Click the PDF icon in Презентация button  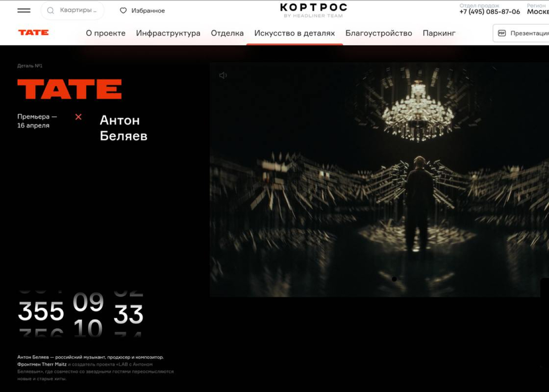tap(502, 33)
